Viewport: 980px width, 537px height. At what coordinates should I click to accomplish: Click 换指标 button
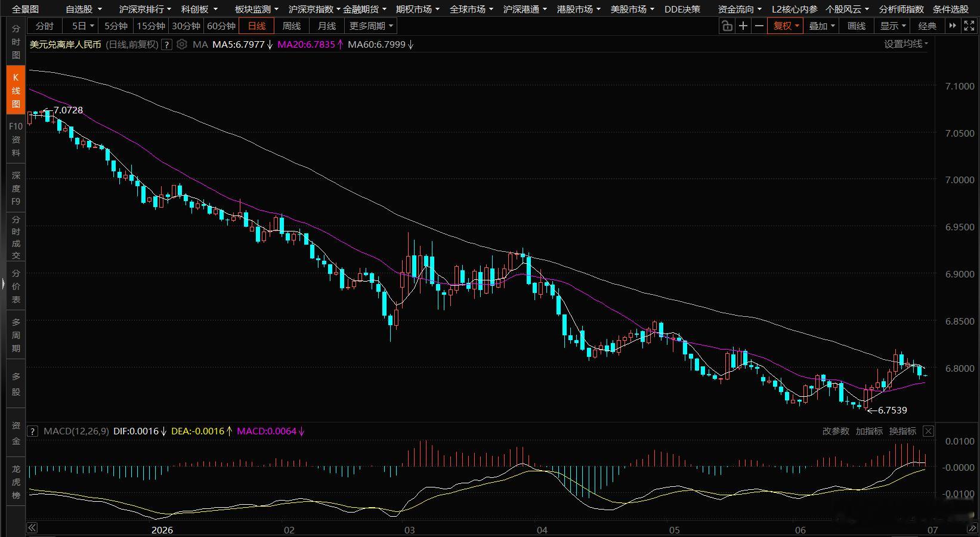click(x=902, y=431)
